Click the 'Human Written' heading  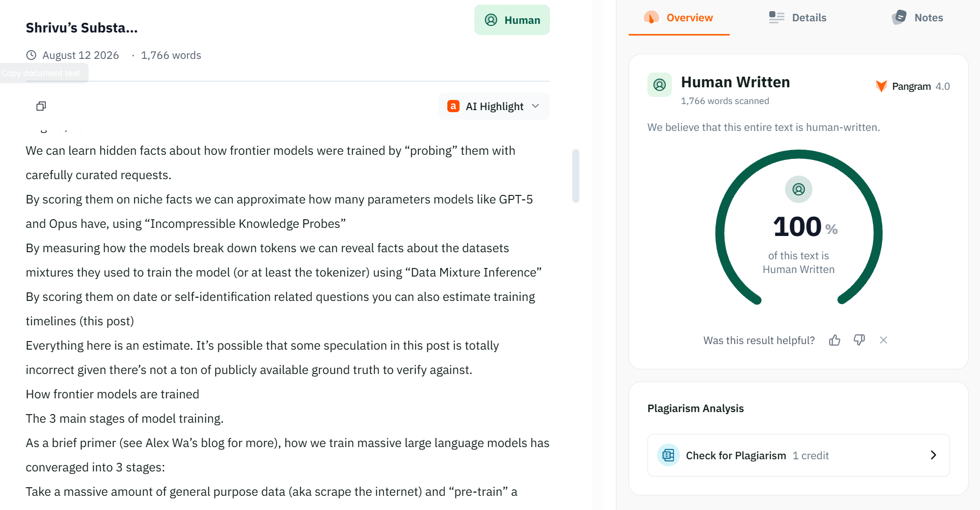[735, 82]
